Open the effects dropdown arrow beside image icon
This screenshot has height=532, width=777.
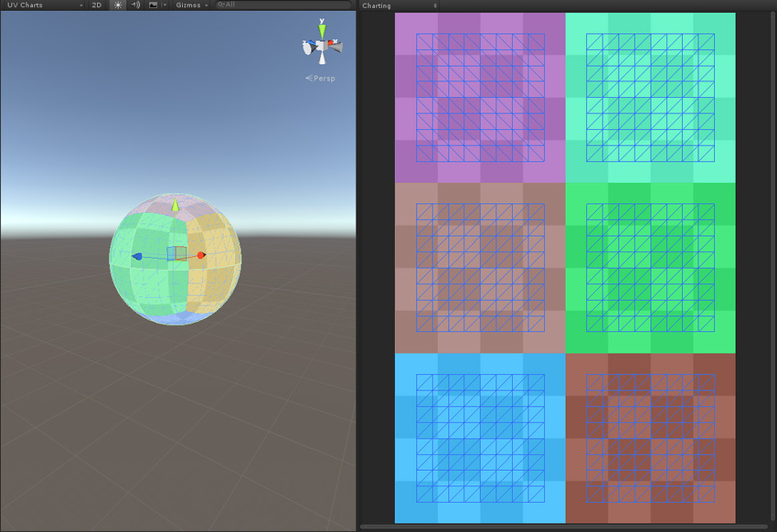point(163,5)
